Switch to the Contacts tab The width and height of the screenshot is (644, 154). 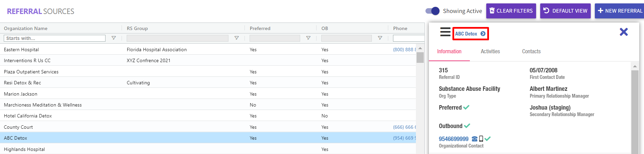531,52
